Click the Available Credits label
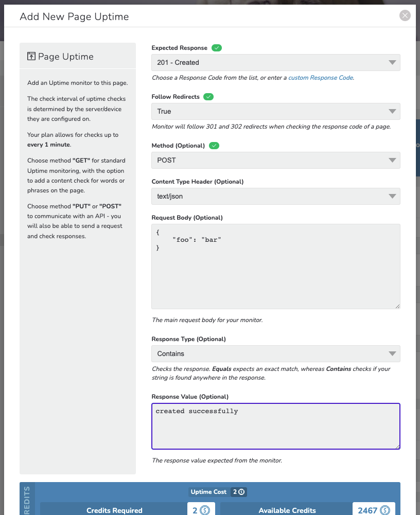The height and width of the screenshot is (515, 420). (287, 510)
